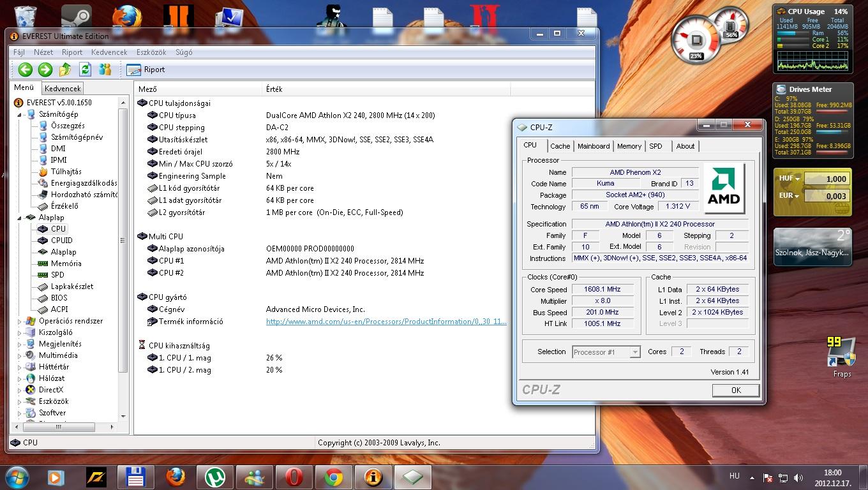Image resolution: width=868 pixels, height=490 pixels.
Task: Click the Mező column header
Action: tap(198, 89)
